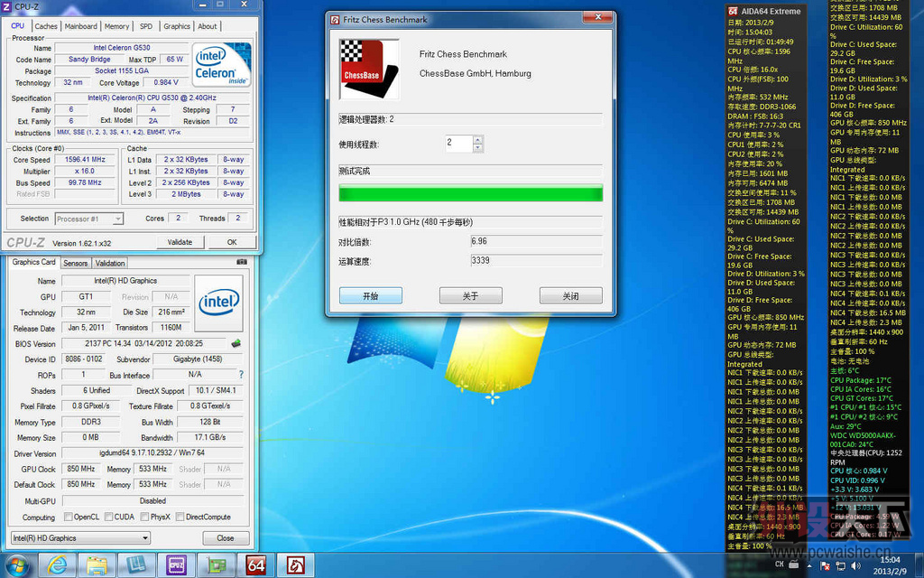The image size is (924, 578).
Task: Click OK button in CPU-Z
Action: (232, 242)
